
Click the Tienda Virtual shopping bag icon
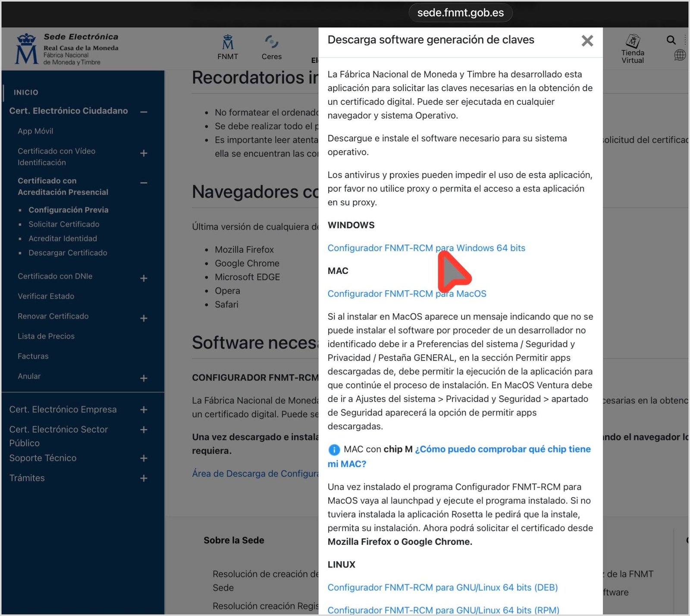coord(632,41)
